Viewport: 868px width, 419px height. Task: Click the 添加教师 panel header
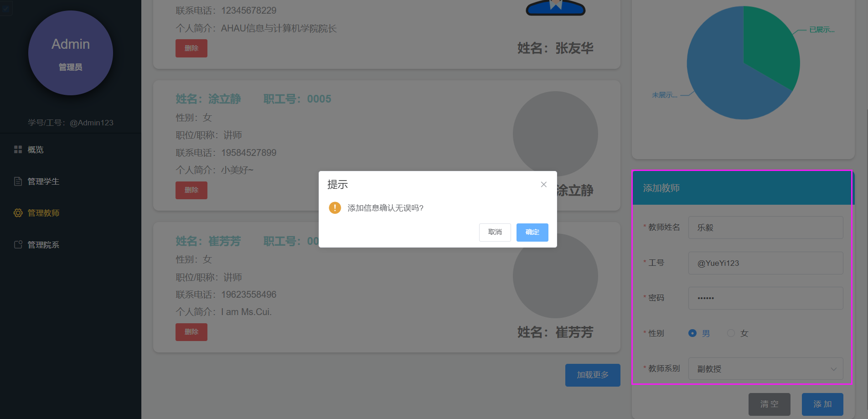coord(742,188)
